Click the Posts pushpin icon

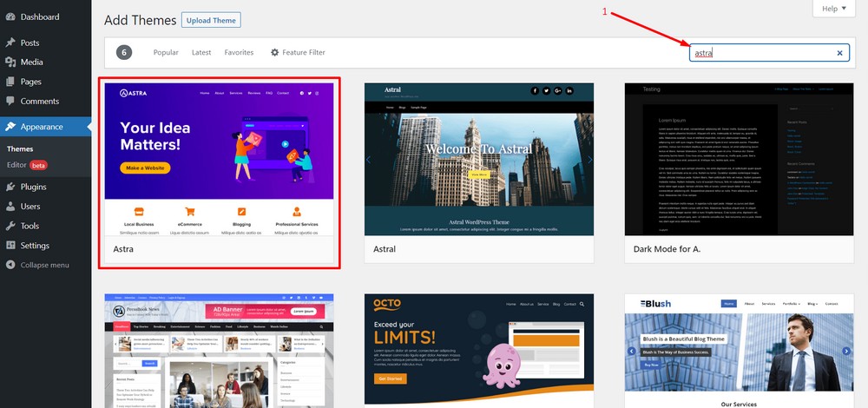(10, 43)
